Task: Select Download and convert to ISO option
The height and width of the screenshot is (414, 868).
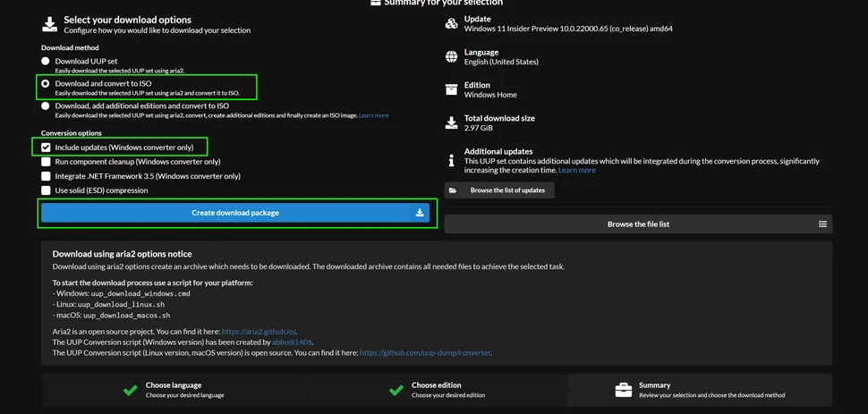Action: [x=46, y=83]
